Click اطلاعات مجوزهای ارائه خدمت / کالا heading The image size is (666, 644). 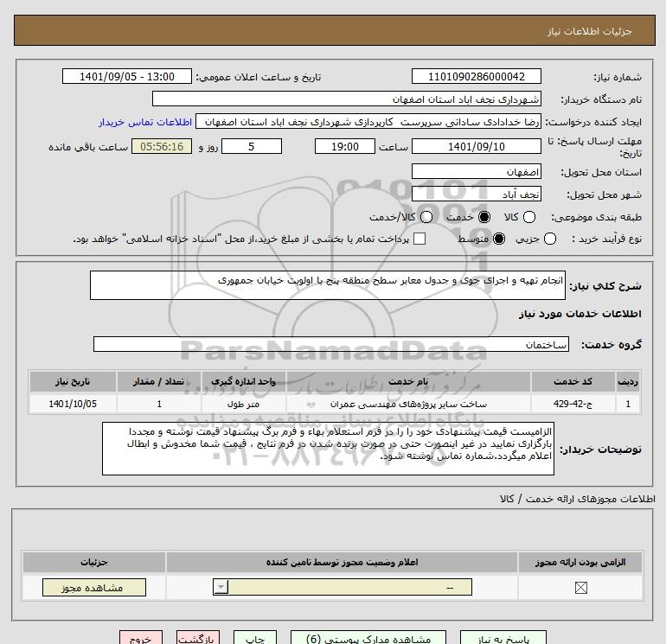pyautogui.click(x=577, y=499)
